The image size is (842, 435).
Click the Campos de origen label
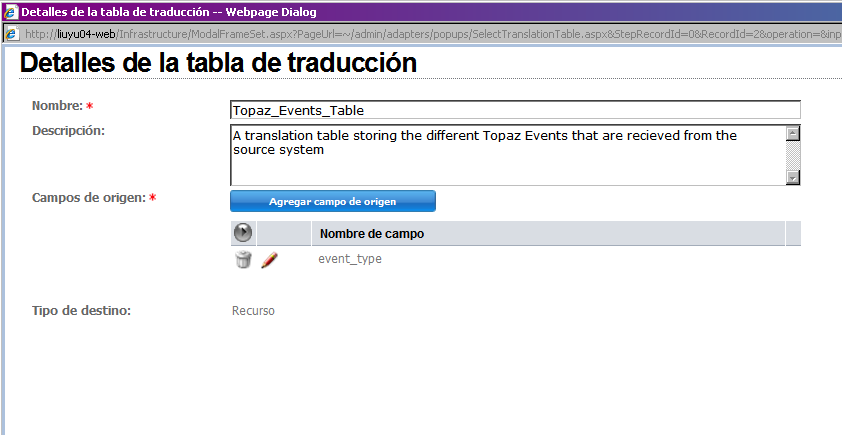tap(89, 198)
